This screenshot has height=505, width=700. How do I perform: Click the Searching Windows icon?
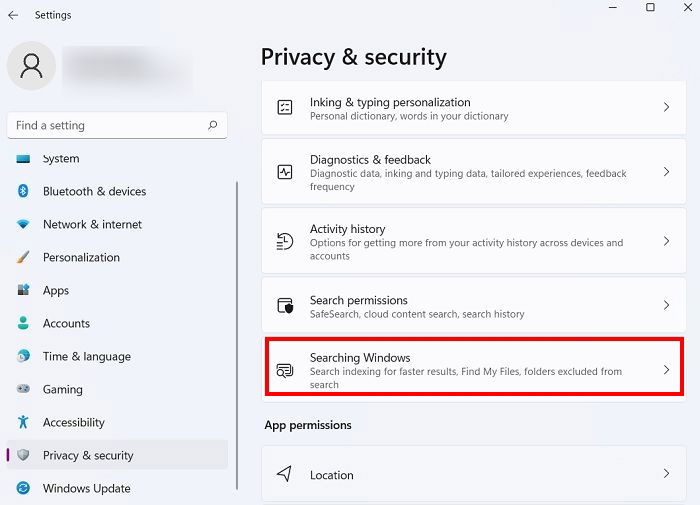(x=285, y=370)
